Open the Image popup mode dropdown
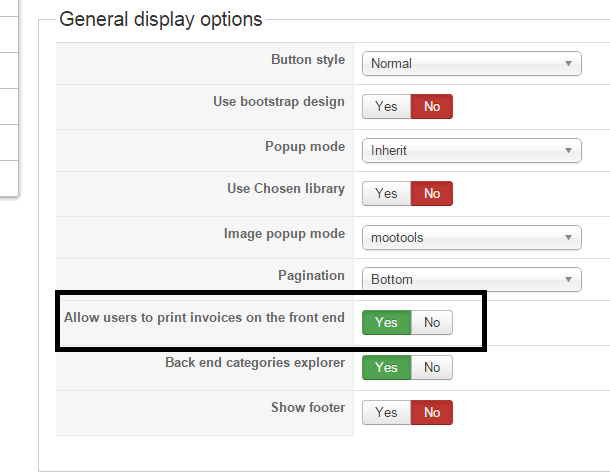The image size is (610, 472). tap(472, 237)
